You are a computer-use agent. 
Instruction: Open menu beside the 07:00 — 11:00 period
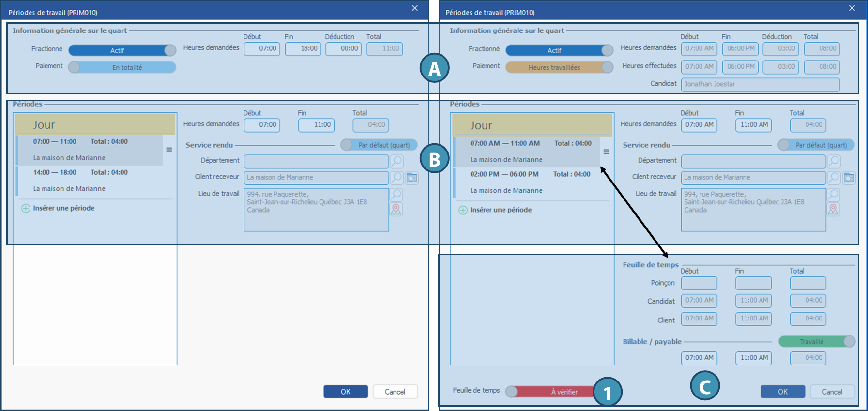[169, 150]
